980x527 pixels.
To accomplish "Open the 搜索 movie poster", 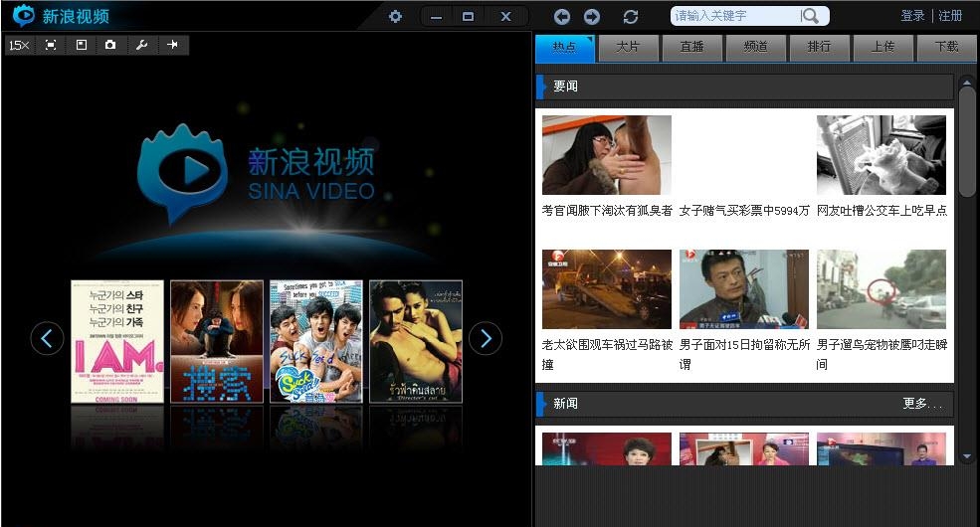I will 217,341.
